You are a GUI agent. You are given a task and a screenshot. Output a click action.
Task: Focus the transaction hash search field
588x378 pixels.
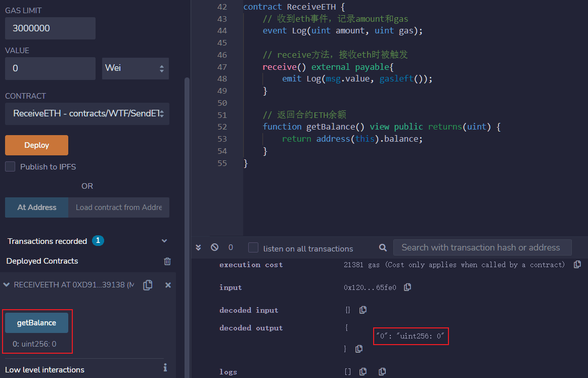tap(482, 247)
